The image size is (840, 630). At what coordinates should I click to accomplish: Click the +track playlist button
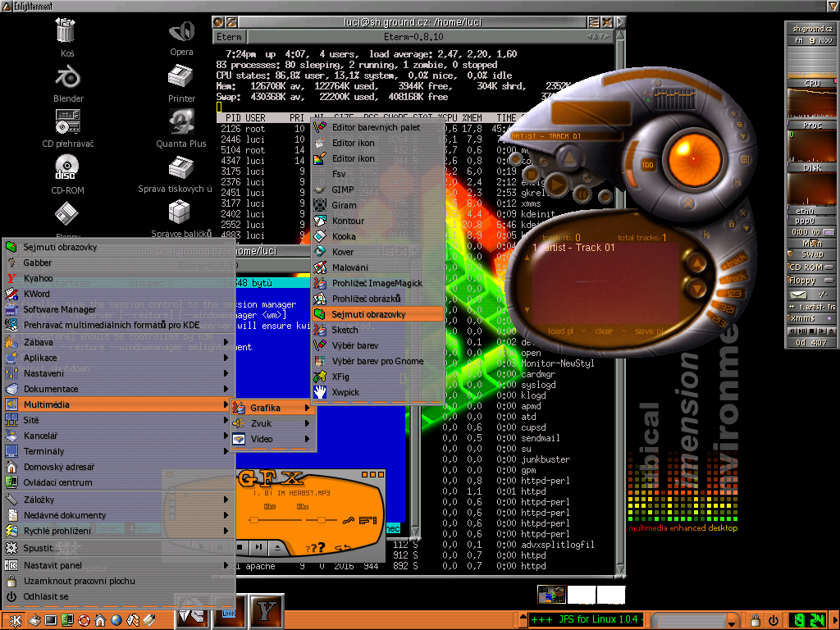pyautogui.click(x=735, y=261)
